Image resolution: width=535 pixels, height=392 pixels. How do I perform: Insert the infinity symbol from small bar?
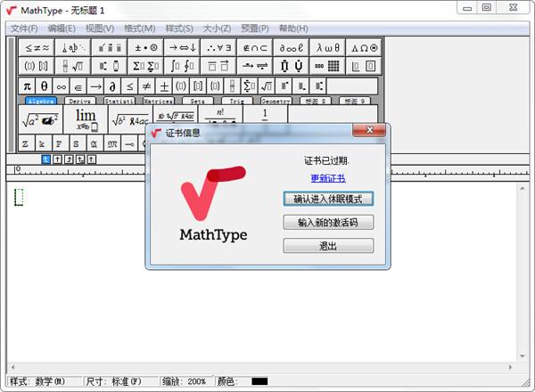(61, 86)
